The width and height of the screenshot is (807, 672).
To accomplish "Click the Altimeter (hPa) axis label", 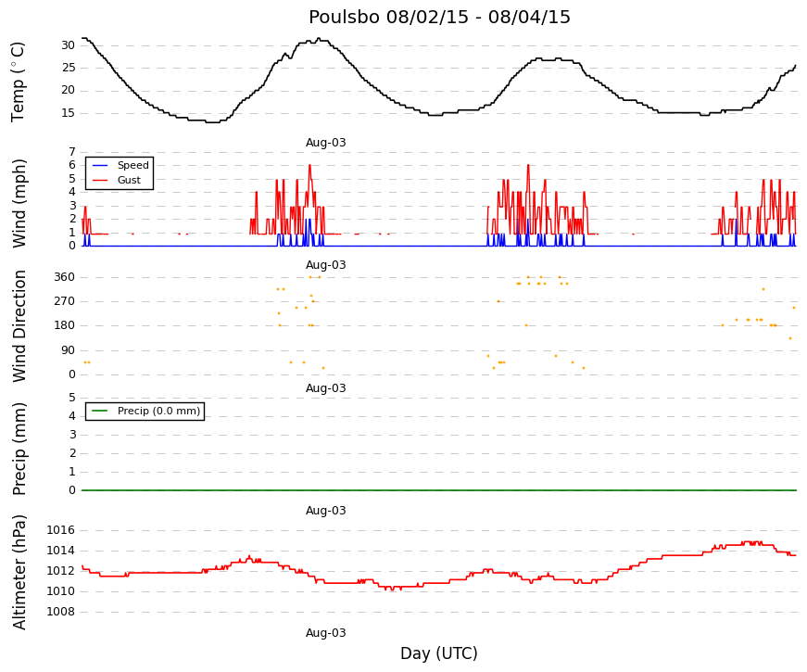I will pos(19,572).
